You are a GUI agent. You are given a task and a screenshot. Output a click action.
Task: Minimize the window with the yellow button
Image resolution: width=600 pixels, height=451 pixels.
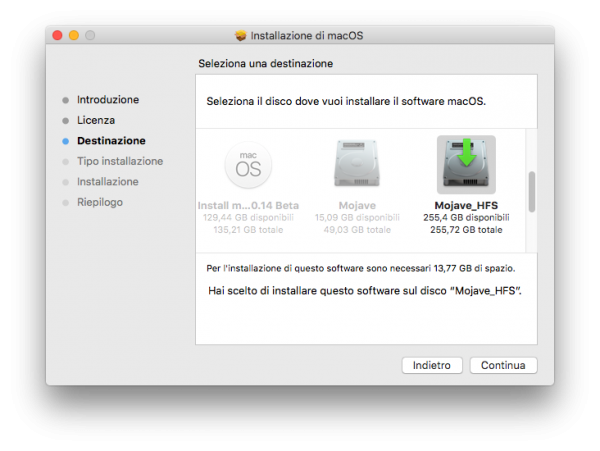click(x=74, y=36)
